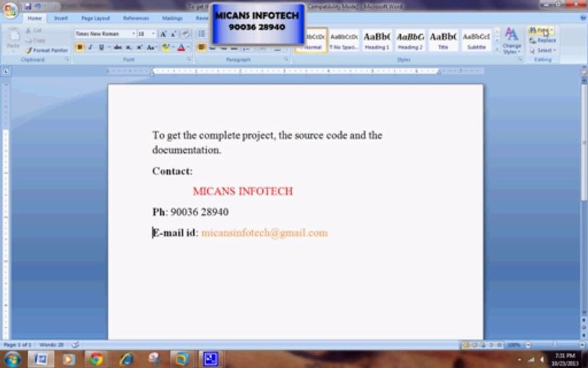The image size is (588, 368).
Task: Click the Find button
Action: pos(541,31)
